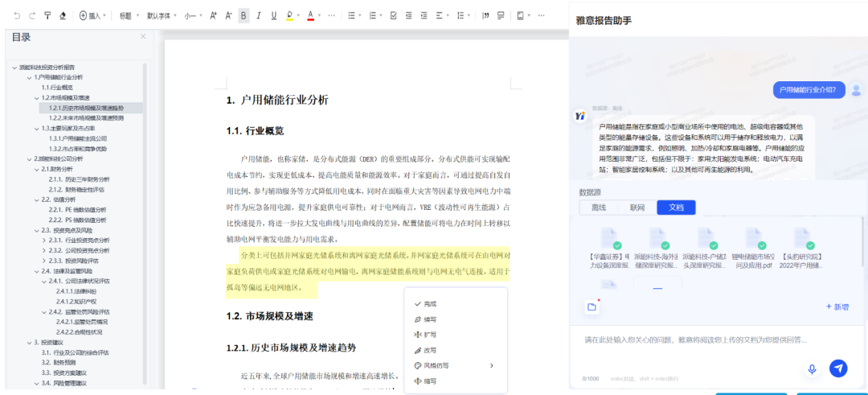Open the 插入 insert dropdown
The image size is (868, 395).
(x=92, y=15)
